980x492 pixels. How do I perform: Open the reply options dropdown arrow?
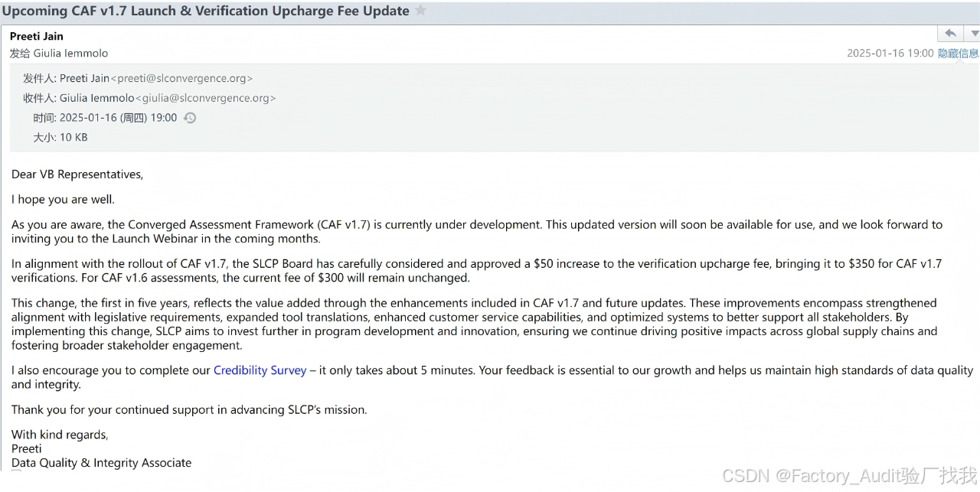[x=973, y=33]
